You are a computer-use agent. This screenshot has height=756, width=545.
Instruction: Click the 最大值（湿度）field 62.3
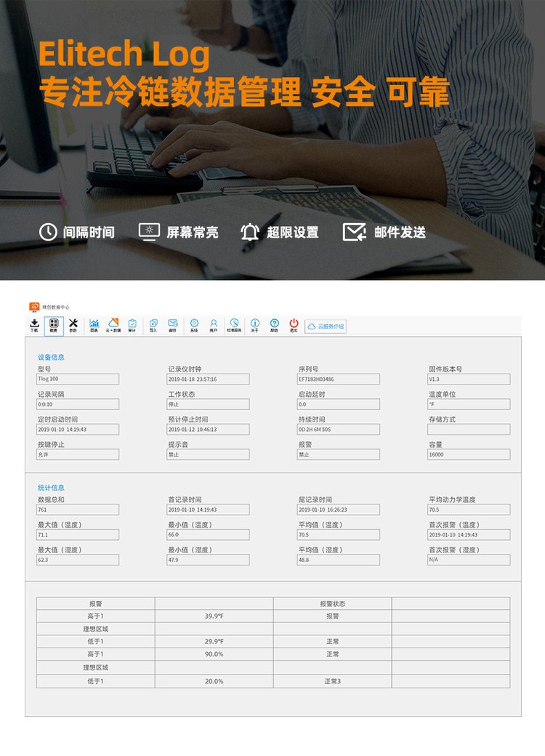(78, 560)
